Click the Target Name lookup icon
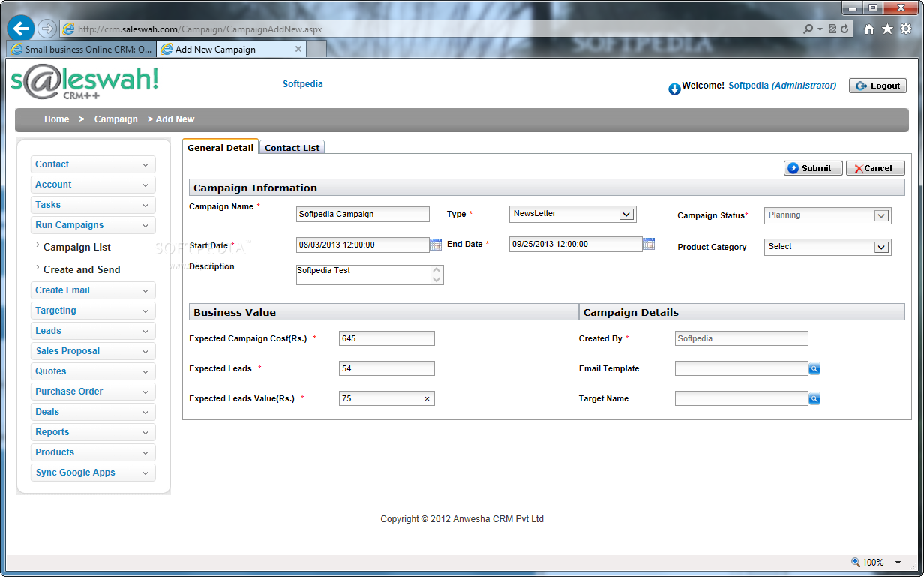This screenshot has width=924, height=577. [814, 398]
